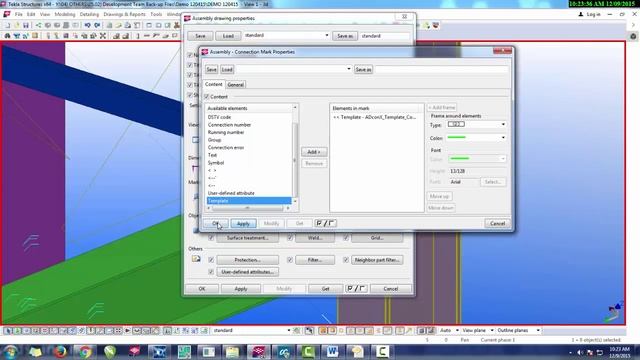Click the Tekla application logo icon at top left
640x360 pixels.
coord(7,14)
